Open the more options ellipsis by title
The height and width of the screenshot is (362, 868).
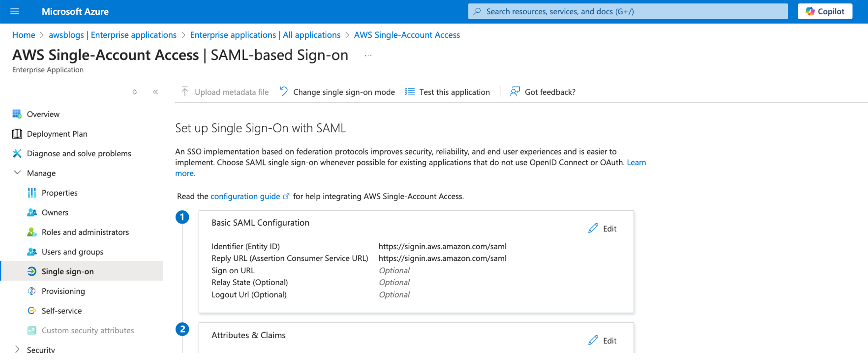368,56
